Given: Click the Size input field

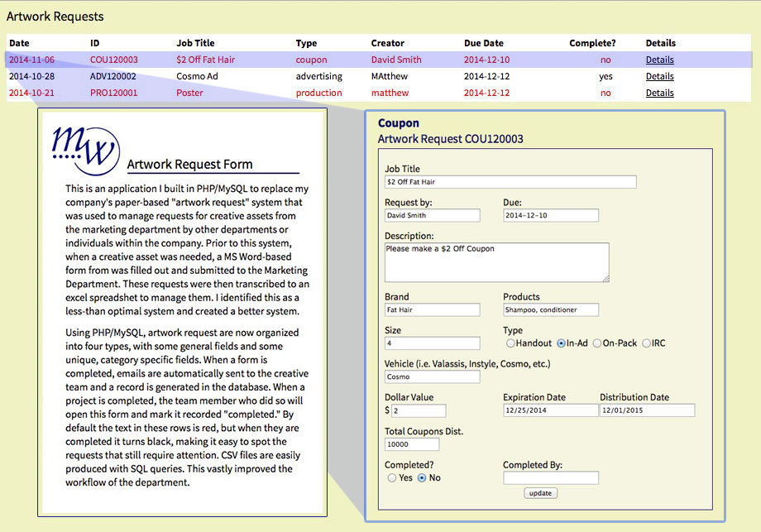Looking at the screenshot, I should (433, 343).
